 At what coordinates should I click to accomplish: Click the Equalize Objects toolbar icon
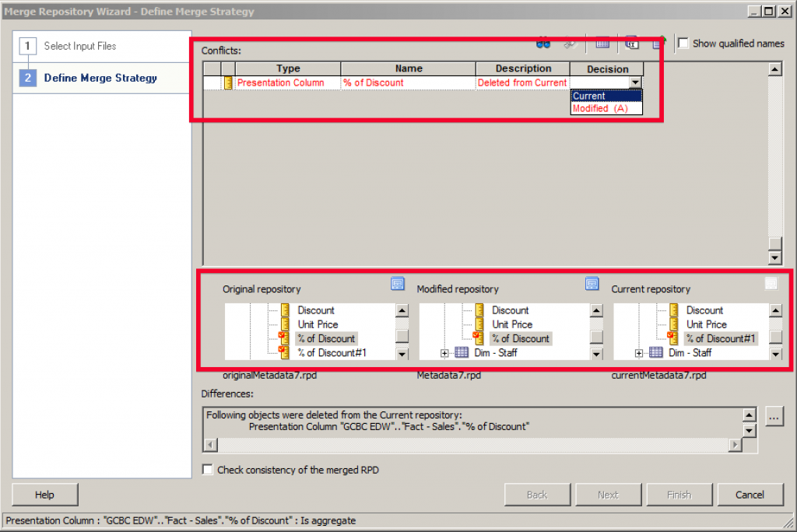click(602, 44)
